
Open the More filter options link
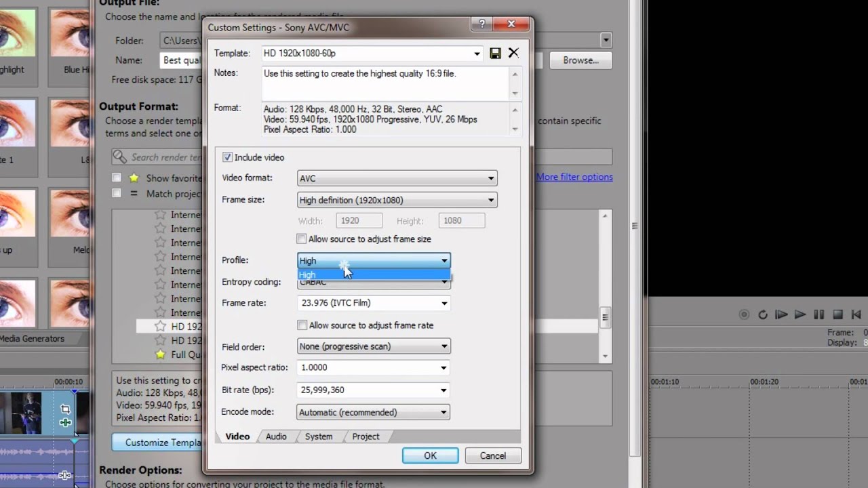(x=574, y=177)
